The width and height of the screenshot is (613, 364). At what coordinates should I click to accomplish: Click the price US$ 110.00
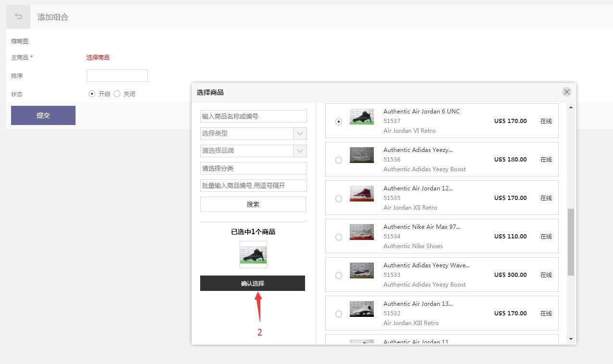511,236
